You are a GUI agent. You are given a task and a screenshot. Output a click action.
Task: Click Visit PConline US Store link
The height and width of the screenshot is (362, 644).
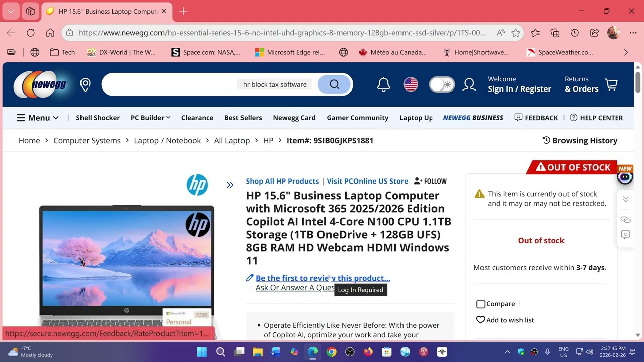pyautogui.click(x=367, y=181)
